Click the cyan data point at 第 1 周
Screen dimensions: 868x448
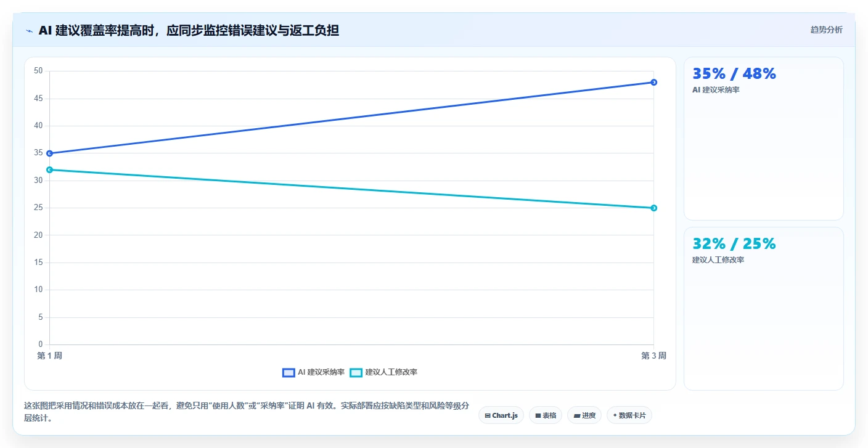[49, 169]
